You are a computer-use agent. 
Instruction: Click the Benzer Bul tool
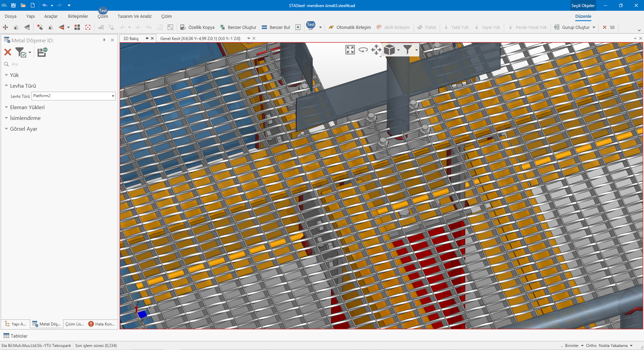276,28
